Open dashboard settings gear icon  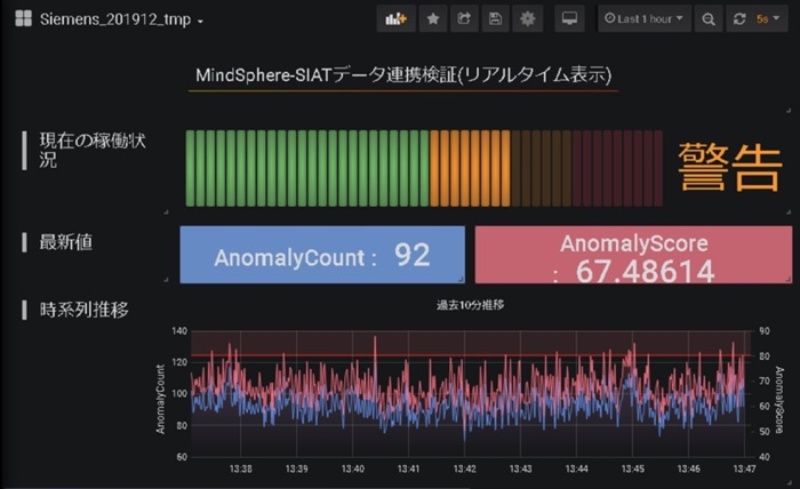tap(527, 19)
